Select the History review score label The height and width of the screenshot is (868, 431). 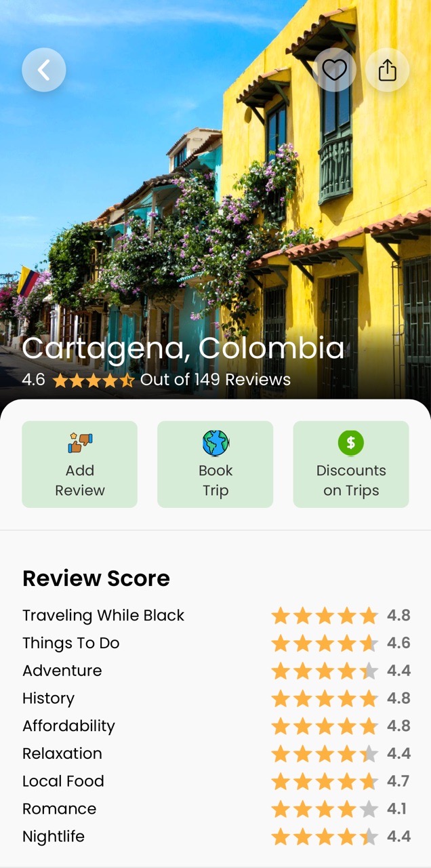click(x=48, y=698)
